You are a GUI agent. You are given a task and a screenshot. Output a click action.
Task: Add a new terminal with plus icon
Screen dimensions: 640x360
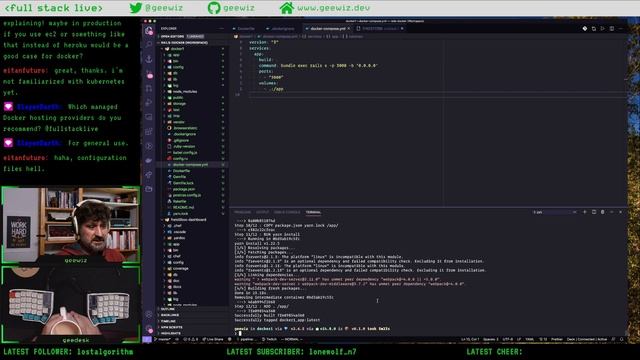pos(585,212)
